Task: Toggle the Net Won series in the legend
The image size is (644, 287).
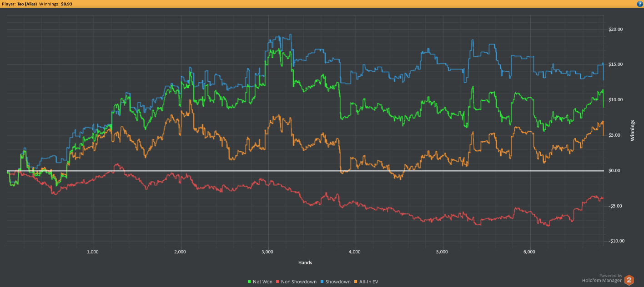Action: (260, 282)
